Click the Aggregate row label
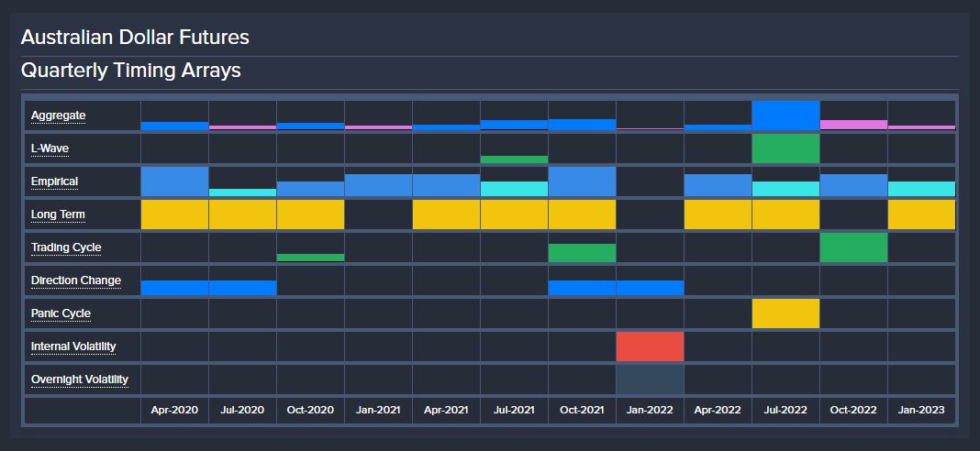 pyautogui.click(x=58, y=115)
